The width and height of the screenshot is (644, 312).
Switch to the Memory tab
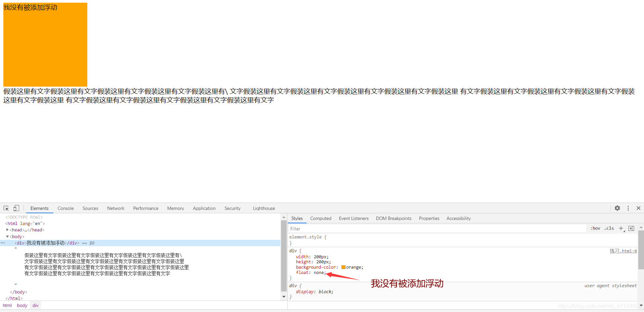[x=176, y=208]
